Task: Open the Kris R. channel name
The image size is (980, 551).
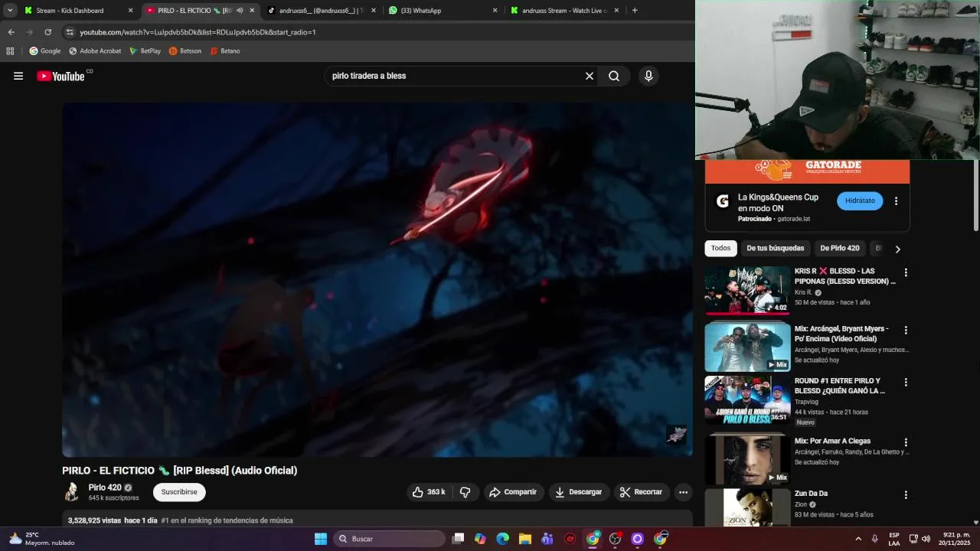Action: pyautogui.click(x=803, y=292)
